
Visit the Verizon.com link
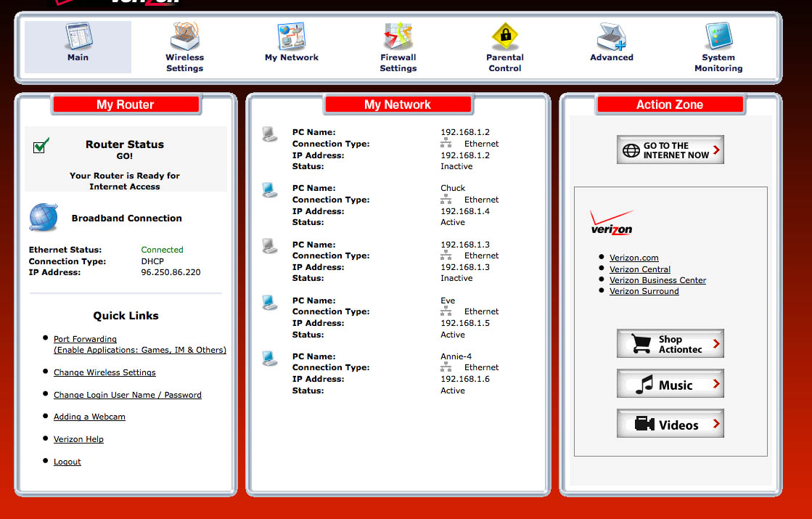point(634,258)
